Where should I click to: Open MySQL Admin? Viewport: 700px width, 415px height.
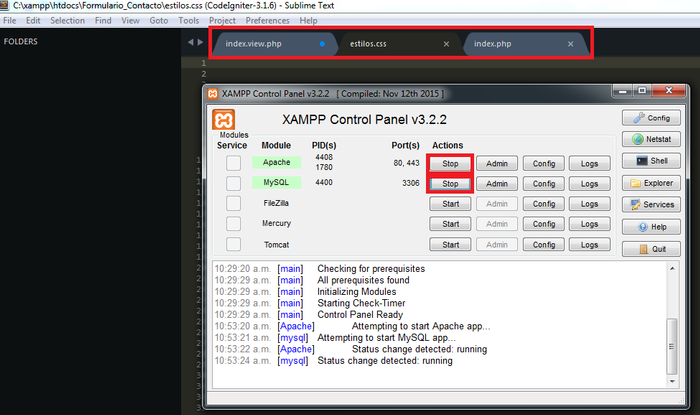point(497,184)
